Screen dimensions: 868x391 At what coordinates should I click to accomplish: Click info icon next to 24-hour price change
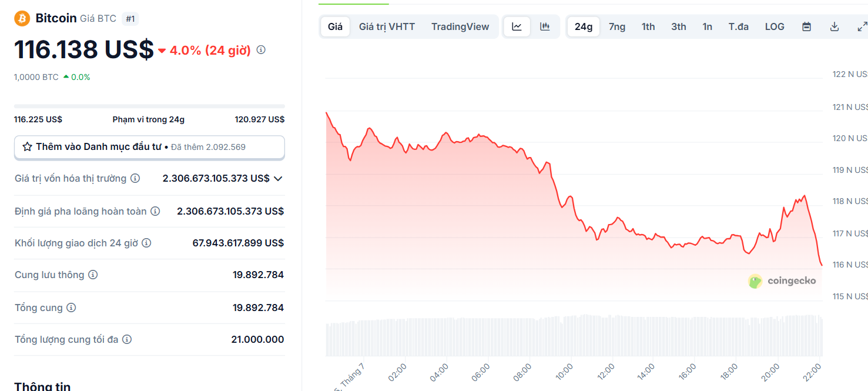coord(261,50)
